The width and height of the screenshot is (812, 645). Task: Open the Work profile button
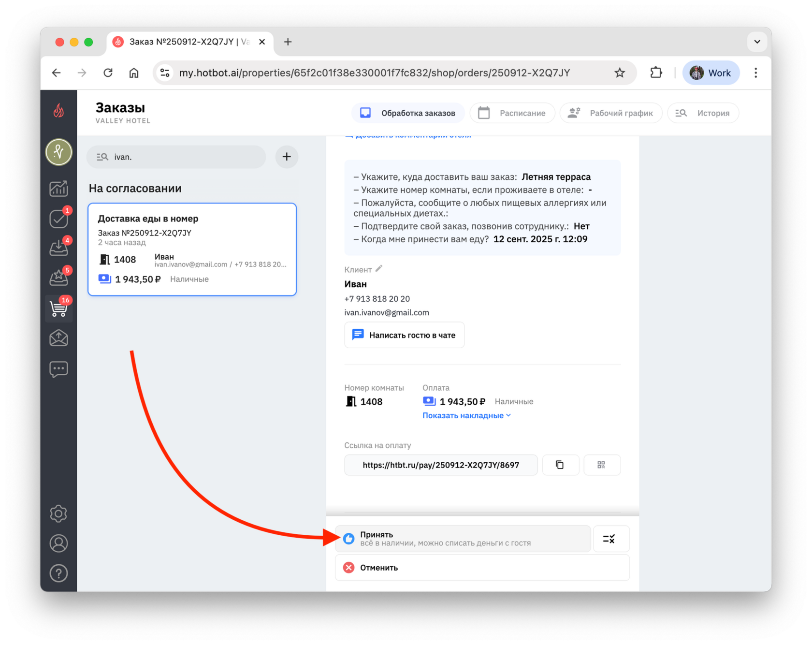click(710, 73)
